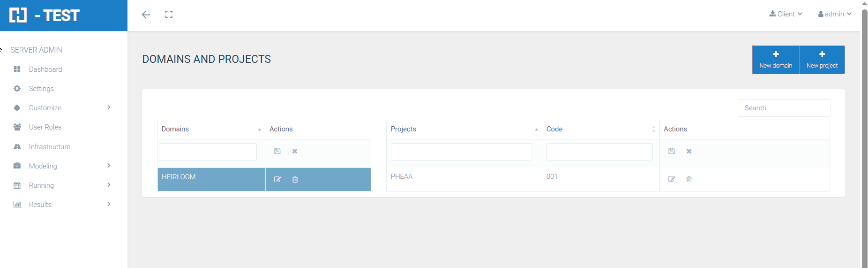The image size is (868, 268).
Task: Save the new domain row
Action: pyautogui.click(x=277, y=151)
